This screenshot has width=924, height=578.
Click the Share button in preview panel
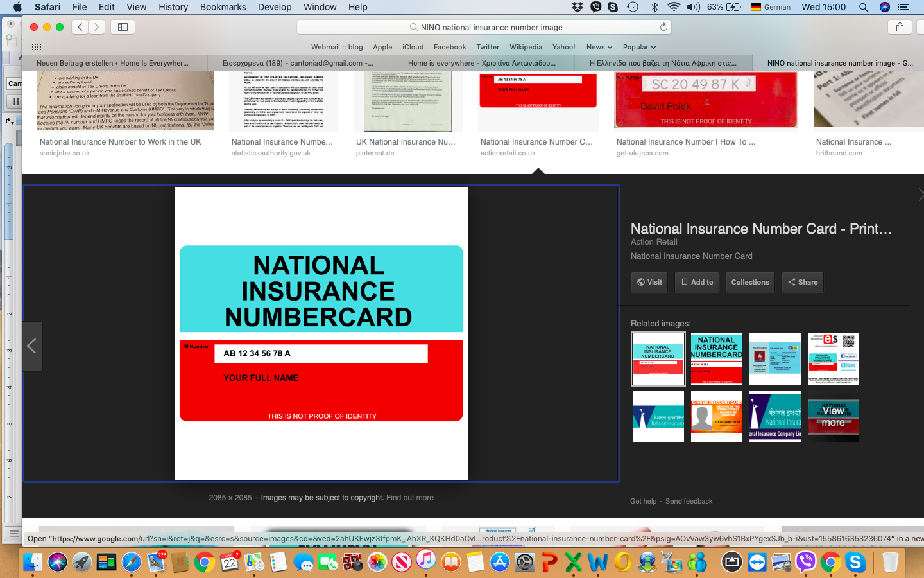[x=803, y=282]
